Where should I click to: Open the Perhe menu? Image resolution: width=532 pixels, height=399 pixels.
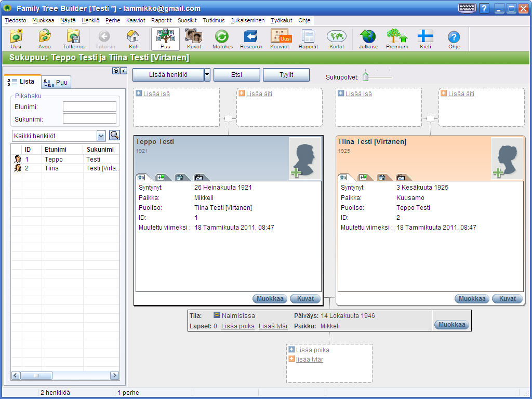[x=113, y=20]
